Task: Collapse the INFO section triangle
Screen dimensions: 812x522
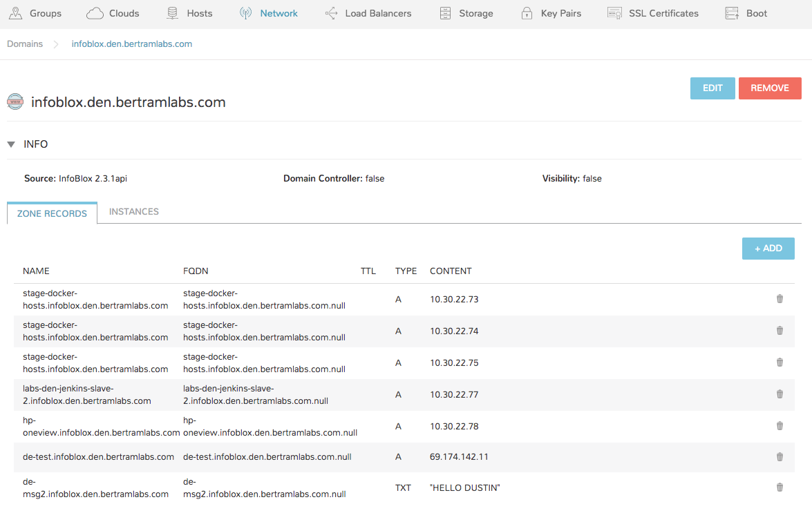Action: coord(11,144)
